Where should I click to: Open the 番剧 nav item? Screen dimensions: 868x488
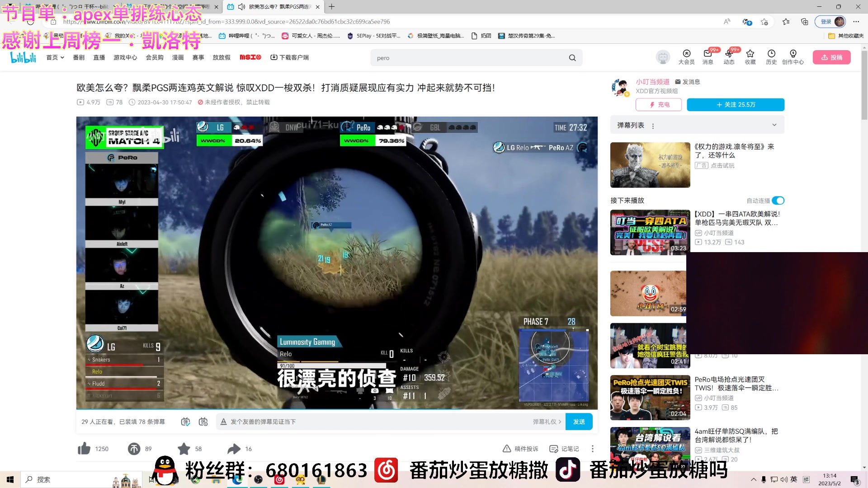point(79,57)
